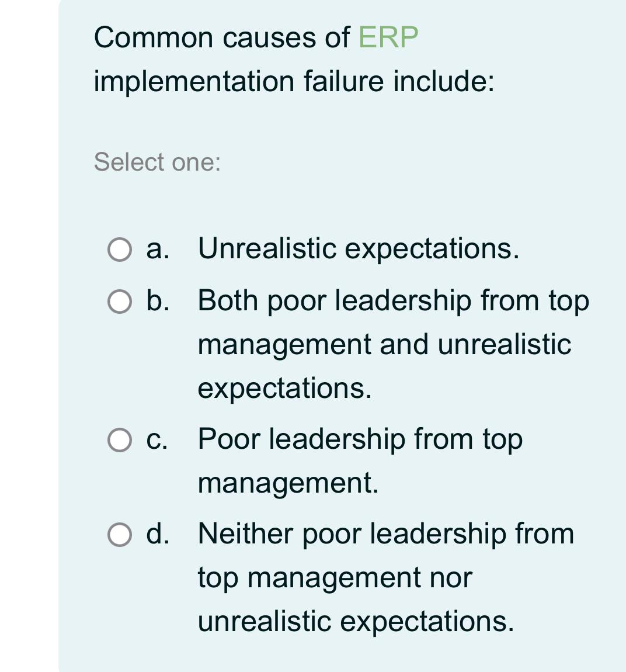626x672 pixels.
Task: Select radio button for option d
Action: 119,533
